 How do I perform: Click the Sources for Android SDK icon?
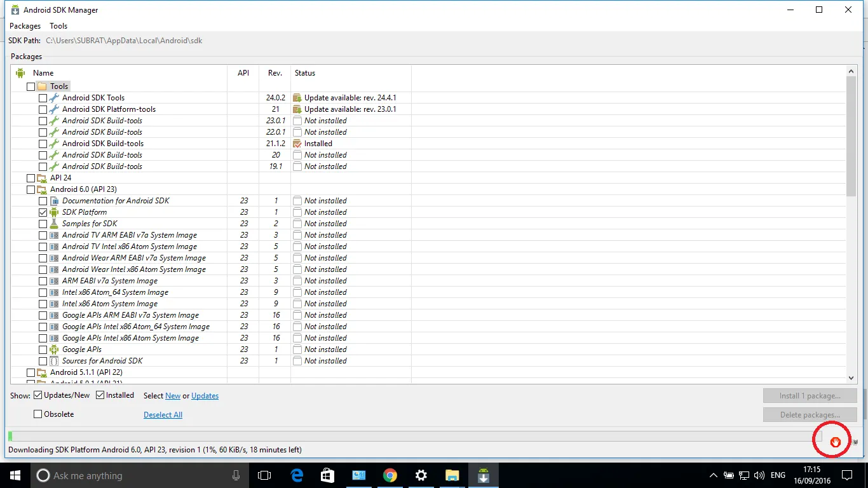tap(54, 361)
